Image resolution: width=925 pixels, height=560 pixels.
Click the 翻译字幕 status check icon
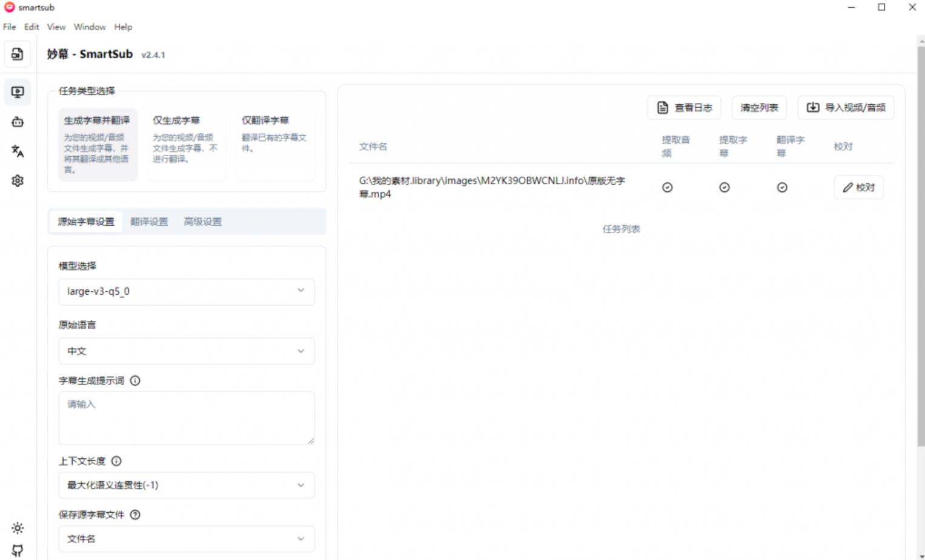[x=782, y=188]
